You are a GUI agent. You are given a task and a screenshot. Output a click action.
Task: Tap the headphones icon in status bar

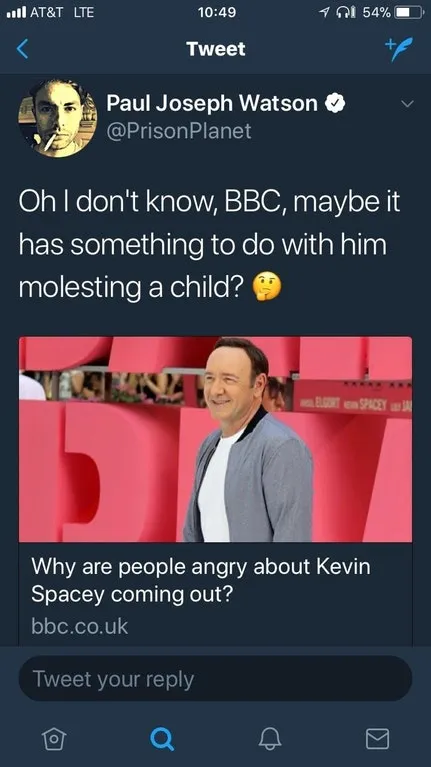346,12
